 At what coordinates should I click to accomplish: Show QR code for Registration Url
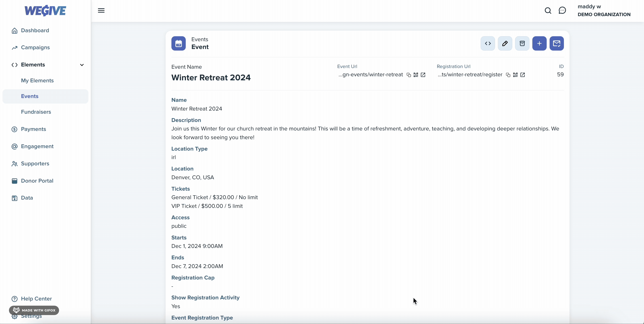pyautogui.click(x=515, y=75)
